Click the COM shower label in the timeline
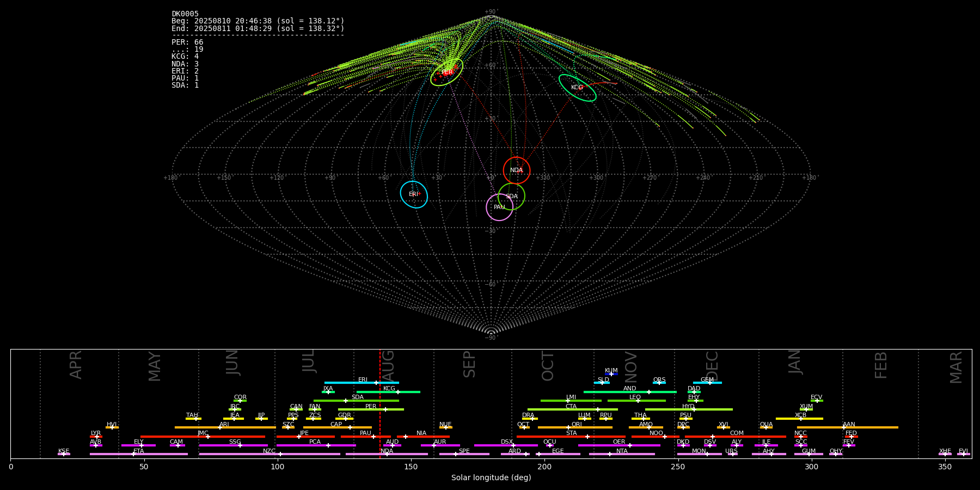This screenshot has height=490, width=980. click(x=737, y=433)
